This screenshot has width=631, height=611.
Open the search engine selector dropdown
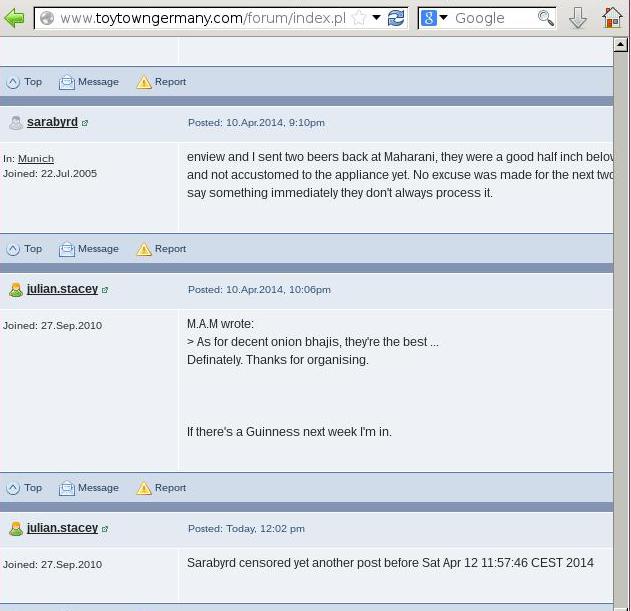434,18
